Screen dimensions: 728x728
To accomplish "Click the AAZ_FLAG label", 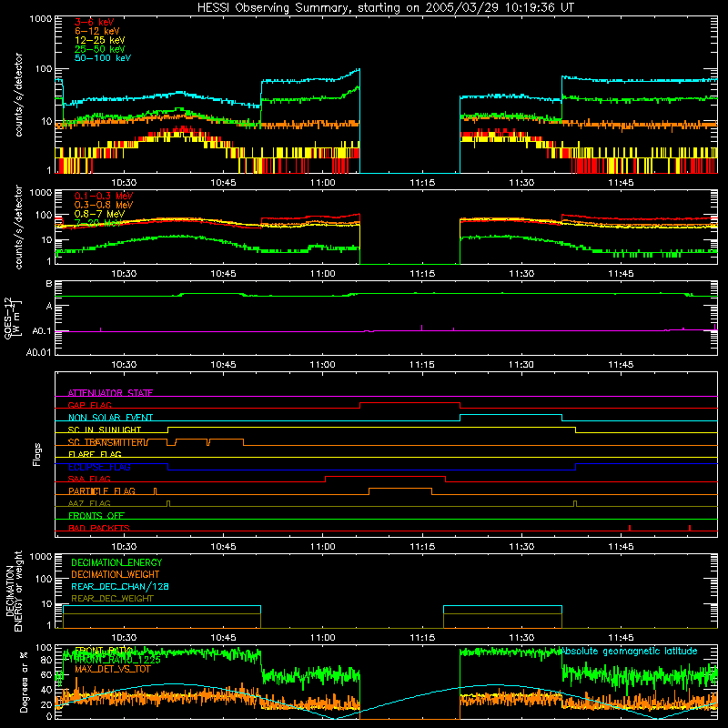I will [89, 503].
